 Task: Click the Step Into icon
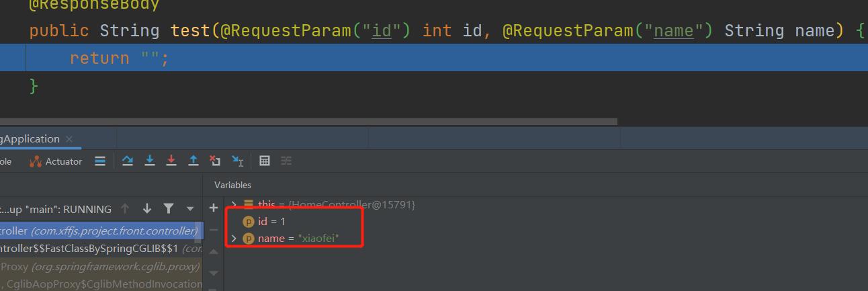(150, 161)
